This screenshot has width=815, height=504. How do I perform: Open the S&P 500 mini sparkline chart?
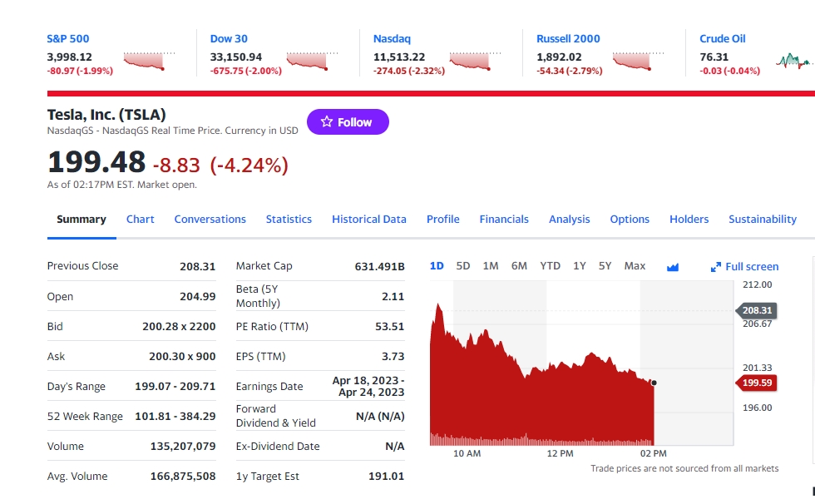coord(149,61)
